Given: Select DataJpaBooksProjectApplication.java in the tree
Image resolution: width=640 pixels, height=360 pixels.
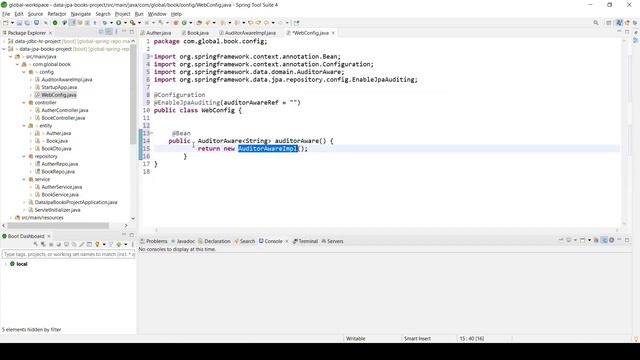Looking at the screenshot, I should (76, 202).
